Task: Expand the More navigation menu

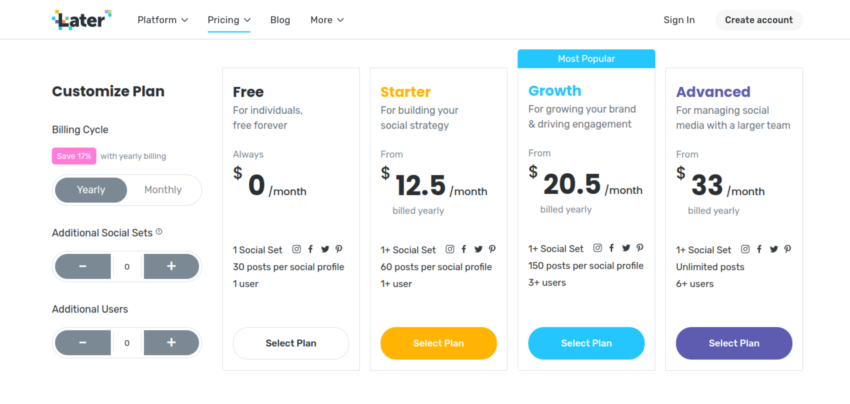Action: pyautogui.click(x=326, y=20)
